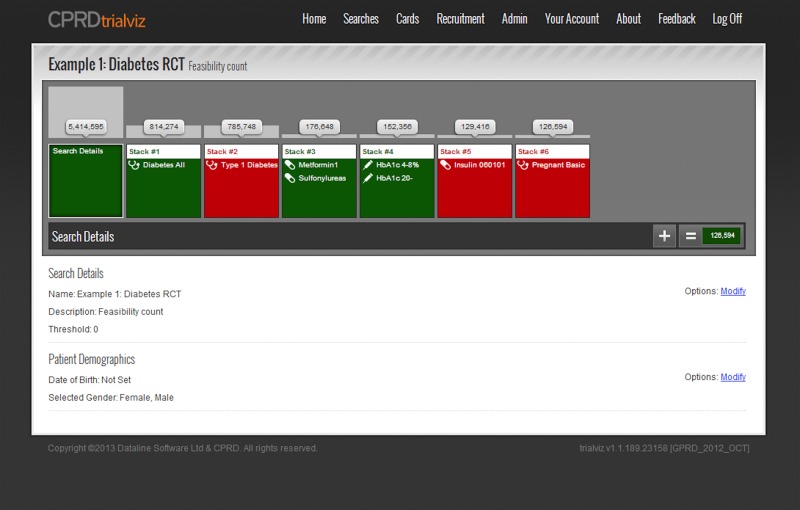Click the stethoscope icon beside Diabetes All
The height and width of the screenshot is (510, 800).
click(134, 165)
